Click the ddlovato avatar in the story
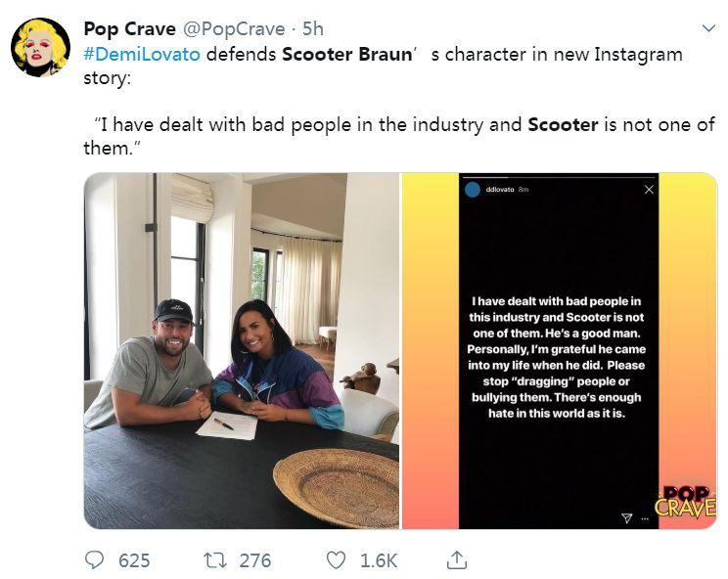This screenshot has height=579, width=728. 474,189
